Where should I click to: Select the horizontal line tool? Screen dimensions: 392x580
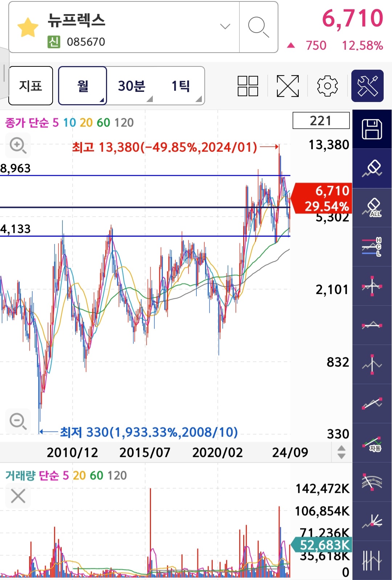tap(372, 325)
